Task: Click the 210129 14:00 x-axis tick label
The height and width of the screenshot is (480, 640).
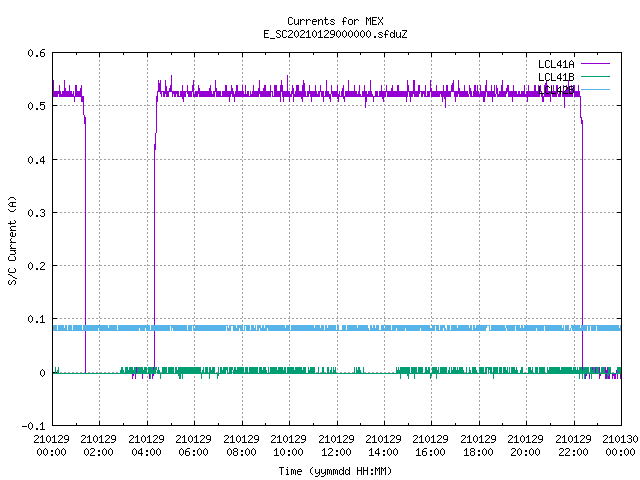Action: point(383,445)
